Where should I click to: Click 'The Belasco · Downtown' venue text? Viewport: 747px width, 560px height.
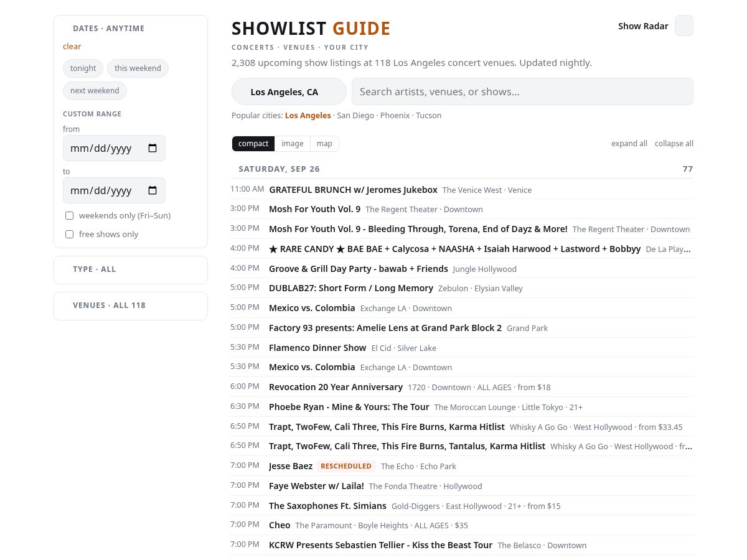tap(542, 546)
